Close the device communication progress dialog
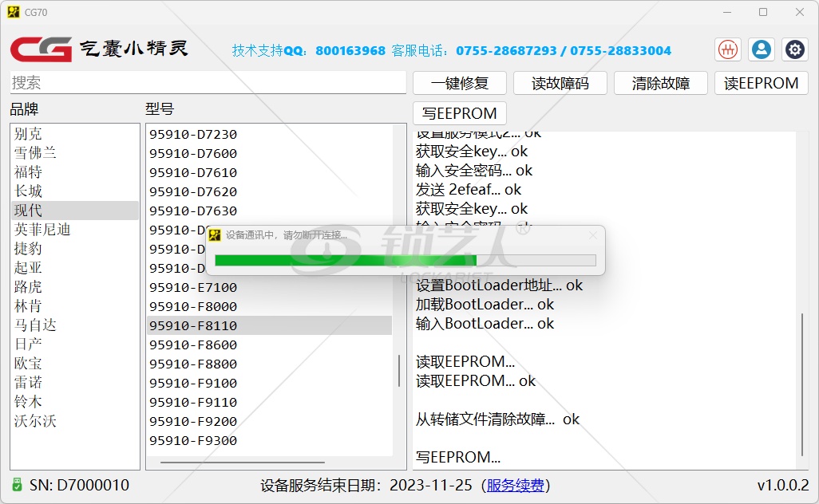The width and height of the screenshot is (819, 504). coord(593,235)
